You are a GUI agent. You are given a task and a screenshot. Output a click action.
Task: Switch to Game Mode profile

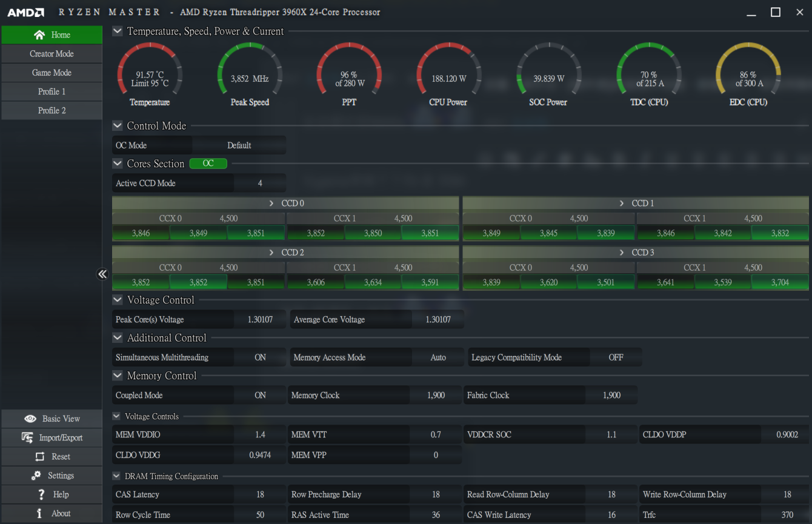(52, 73)
